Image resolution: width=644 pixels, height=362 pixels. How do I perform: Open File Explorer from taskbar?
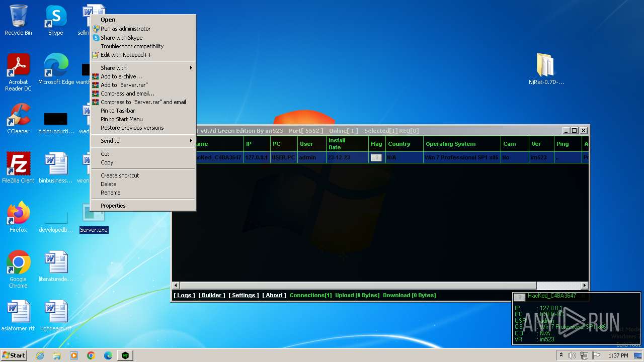tap(57, 355)
